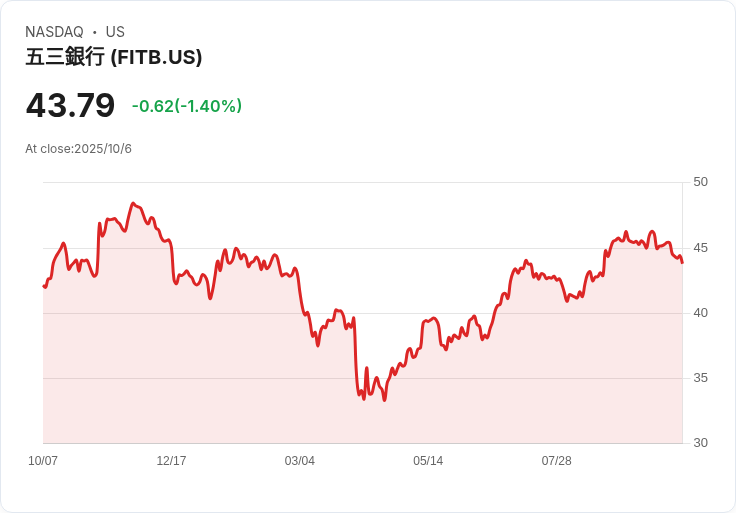Select the 03/04 date on x-axis

click(299, 461)
